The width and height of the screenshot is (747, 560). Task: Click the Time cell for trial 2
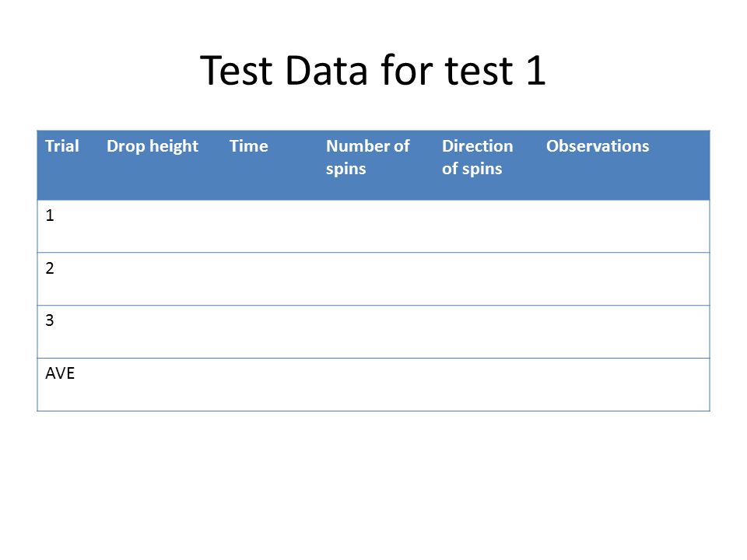(x=270, y=279)
